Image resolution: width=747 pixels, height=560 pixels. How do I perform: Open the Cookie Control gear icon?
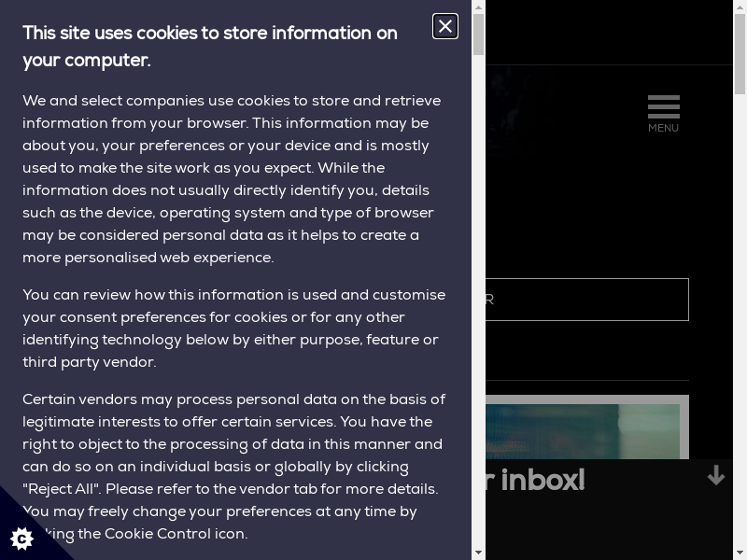(21, 538)
